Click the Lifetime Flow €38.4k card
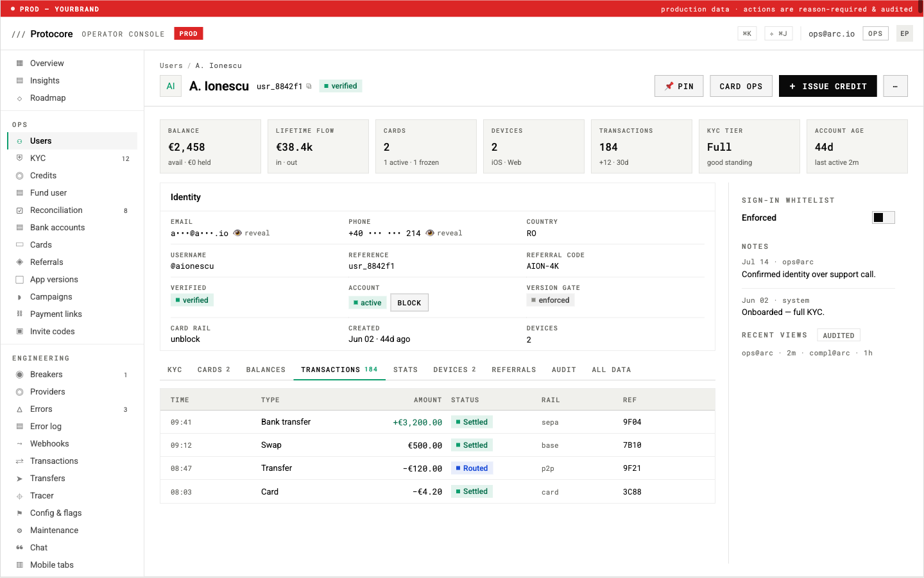The width and height of the screenshot is (924, 578). [318, 146]
